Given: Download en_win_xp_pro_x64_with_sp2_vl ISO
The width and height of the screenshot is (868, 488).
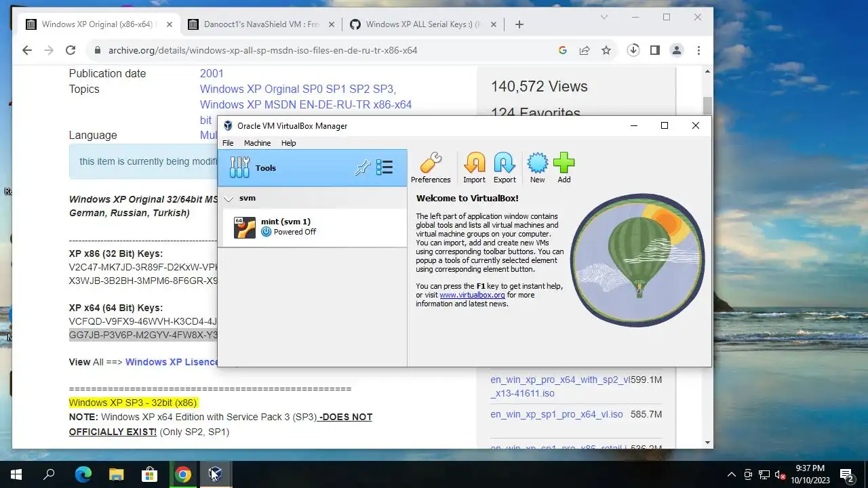Looking at the screenshot, I should pos(560,386).
